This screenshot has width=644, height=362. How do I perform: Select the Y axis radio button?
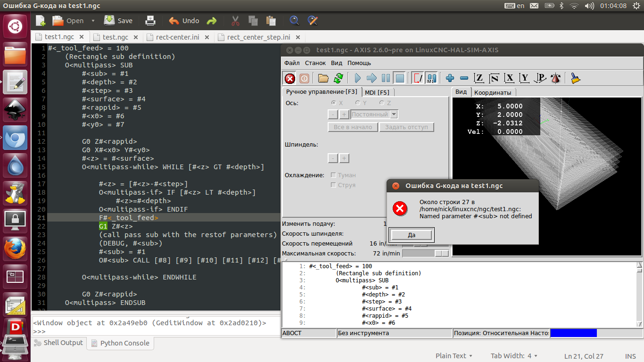[x=358, y=103]
